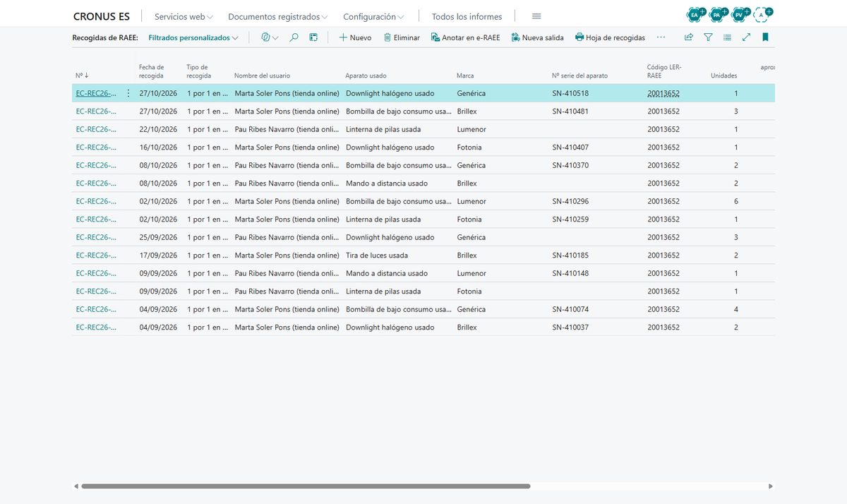Image resolution: width=847 pixels, height=504 pixels.
Task: Click the PA user avatar
Action: [x=717, y=14]
